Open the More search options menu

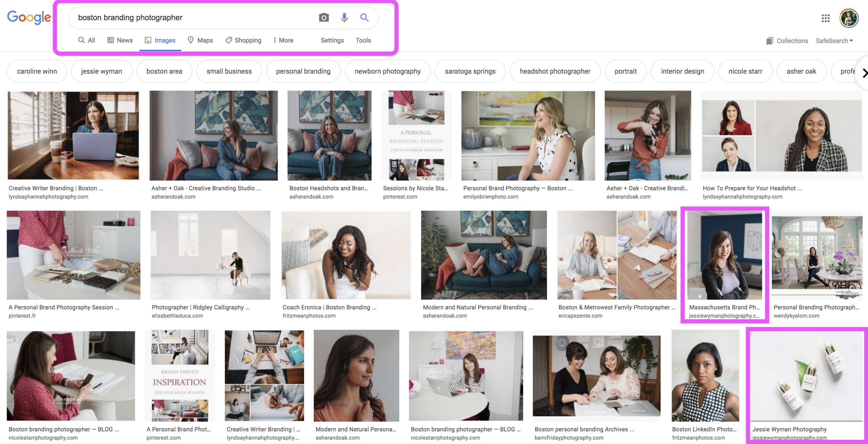click(x=283, y=40)
